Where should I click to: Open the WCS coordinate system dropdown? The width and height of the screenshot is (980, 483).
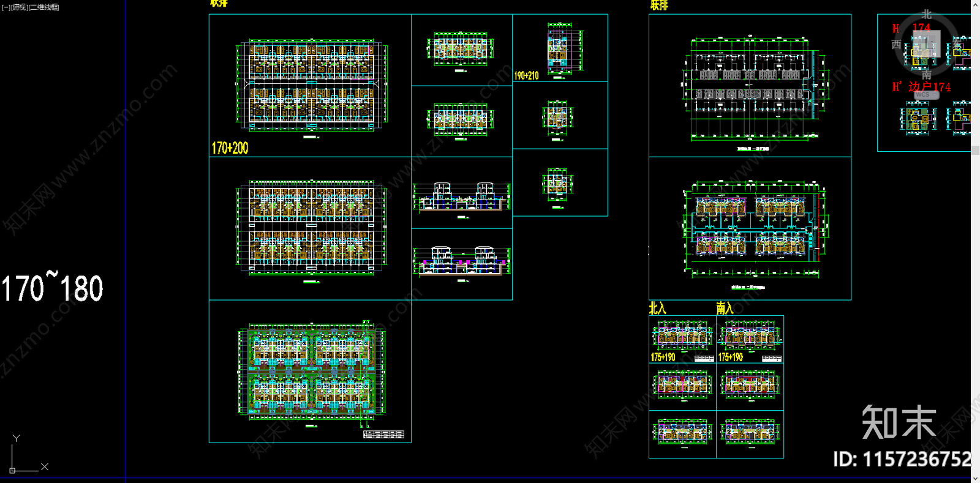926,95
